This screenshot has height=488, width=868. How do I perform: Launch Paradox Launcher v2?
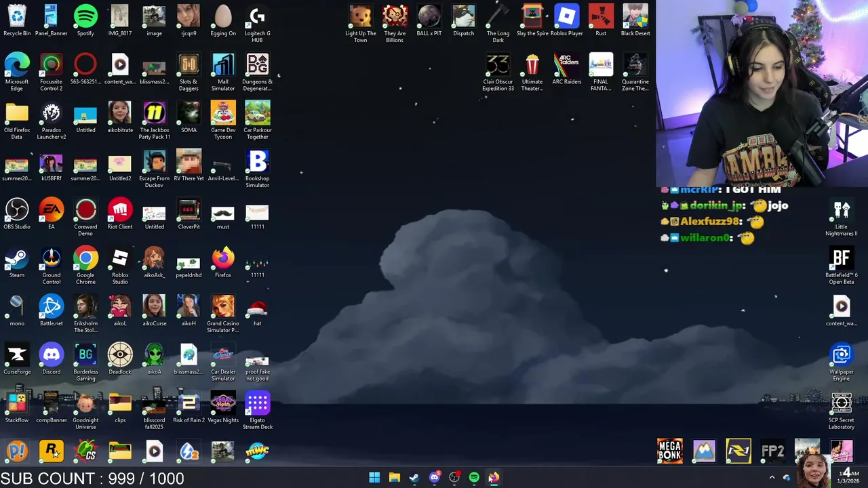(x=51, y=121)
